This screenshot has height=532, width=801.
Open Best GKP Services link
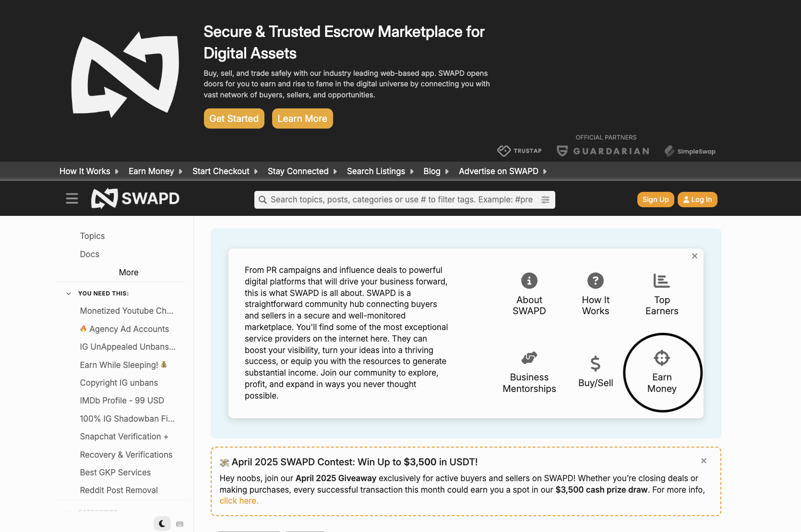click(x=115, y=473)
